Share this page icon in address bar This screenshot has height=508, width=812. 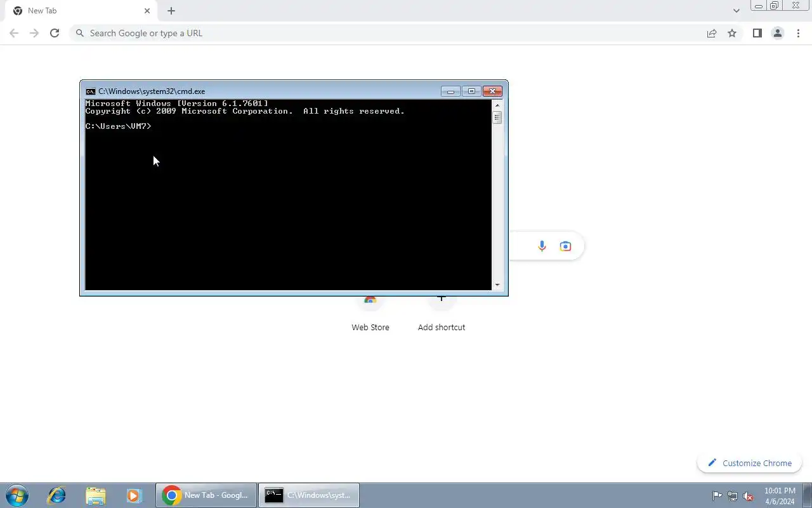pos(712,33)
